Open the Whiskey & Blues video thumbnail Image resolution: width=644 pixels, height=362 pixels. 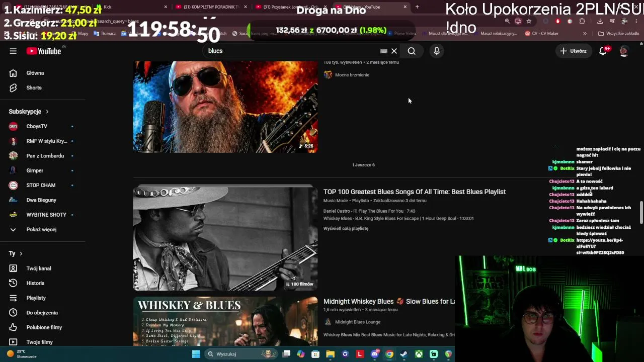point(225,322)
